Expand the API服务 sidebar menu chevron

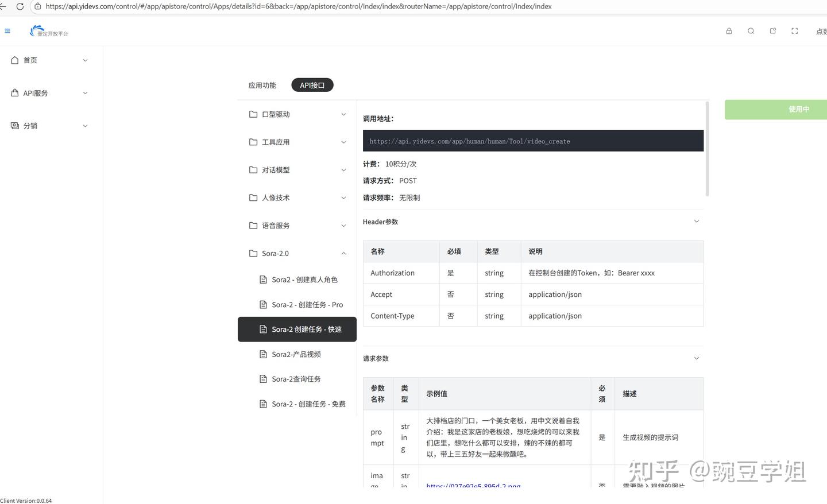(86, 93)
